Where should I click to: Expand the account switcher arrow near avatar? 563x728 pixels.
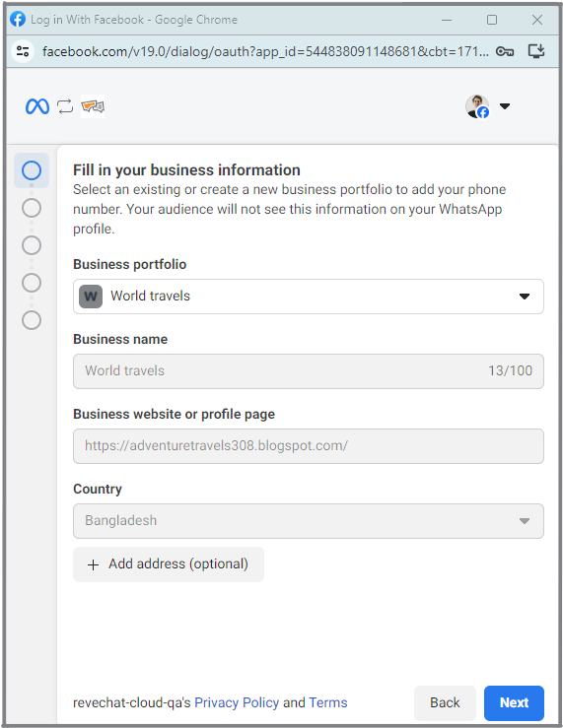click(505, 106)
